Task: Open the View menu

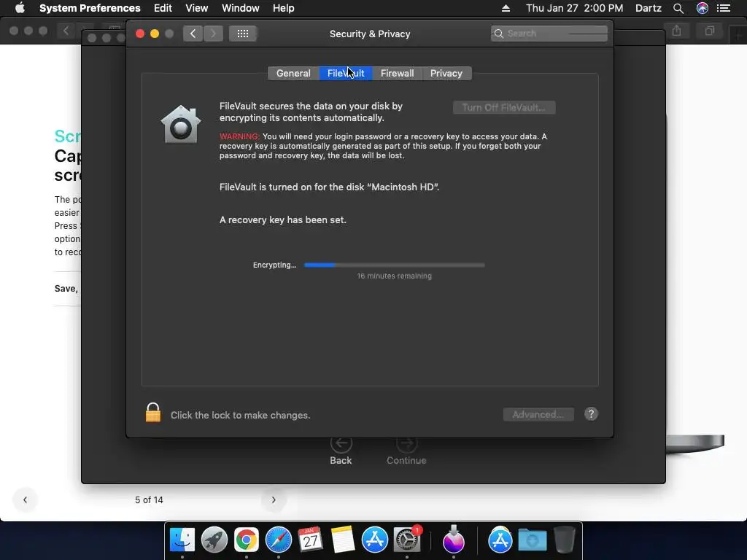Action: [196, 8]
